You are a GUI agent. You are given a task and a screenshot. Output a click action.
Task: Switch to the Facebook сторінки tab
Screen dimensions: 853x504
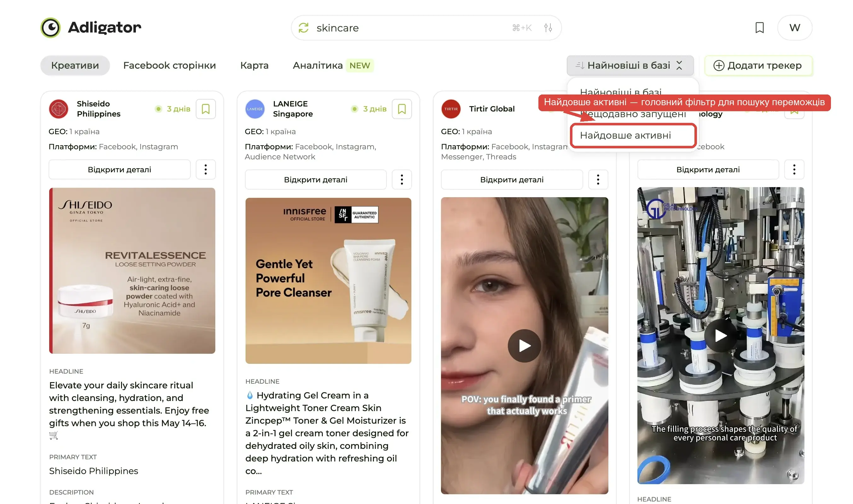tap(170, 65)
